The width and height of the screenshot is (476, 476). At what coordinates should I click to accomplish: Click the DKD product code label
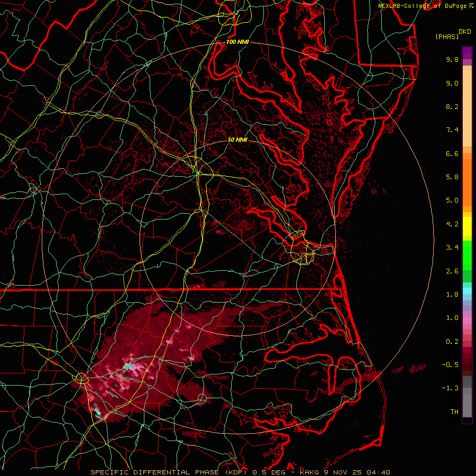465,32
